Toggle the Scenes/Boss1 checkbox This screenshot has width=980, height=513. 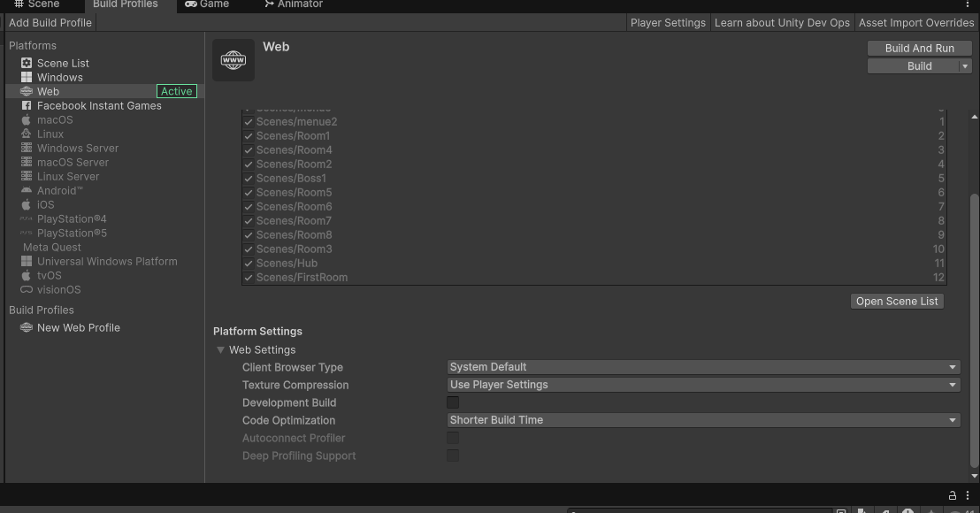pyautogui.click(x=249, y=179)
